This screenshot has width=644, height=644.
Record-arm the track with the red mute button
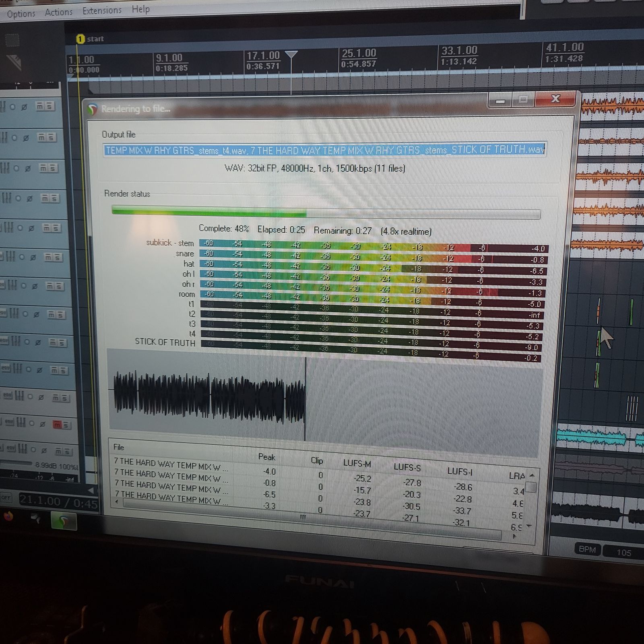[x=32, y=423]
